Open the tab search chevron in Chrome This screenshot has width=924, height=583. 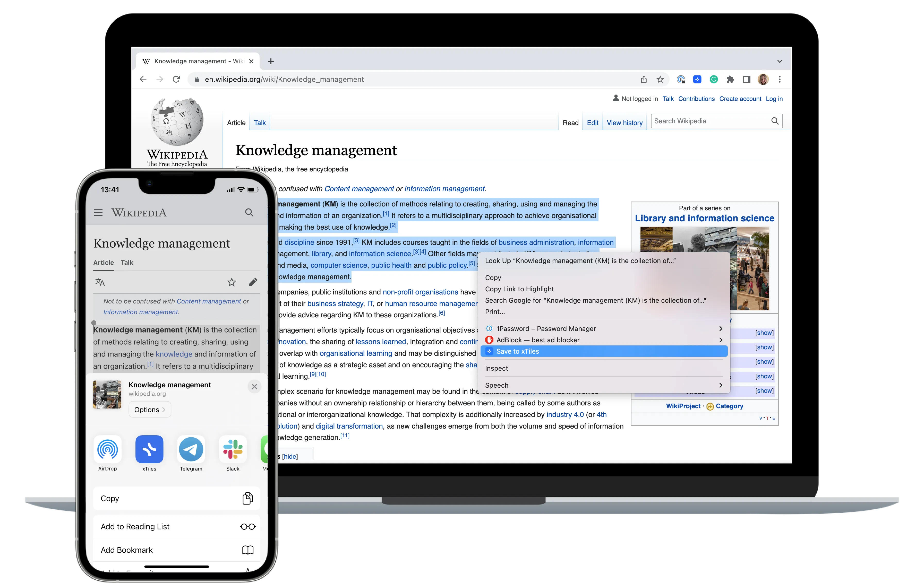780,61
